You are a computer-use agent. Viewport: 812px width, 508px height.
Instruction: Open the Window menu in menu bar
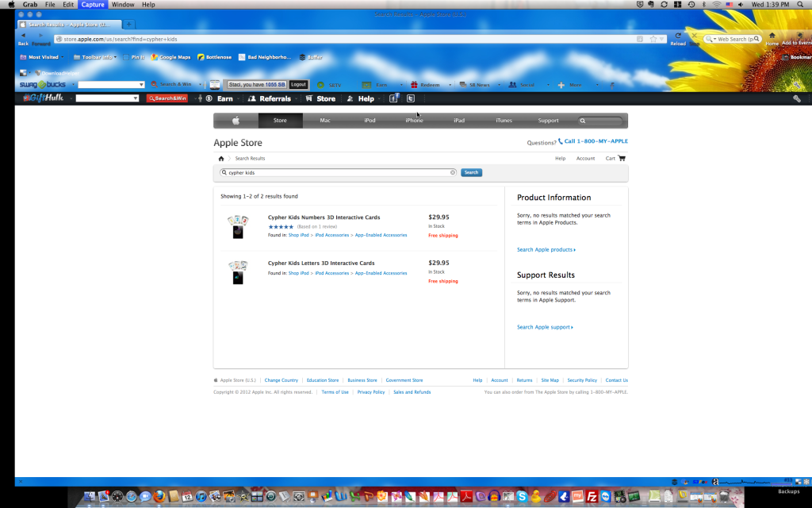[x=123, y=4]
